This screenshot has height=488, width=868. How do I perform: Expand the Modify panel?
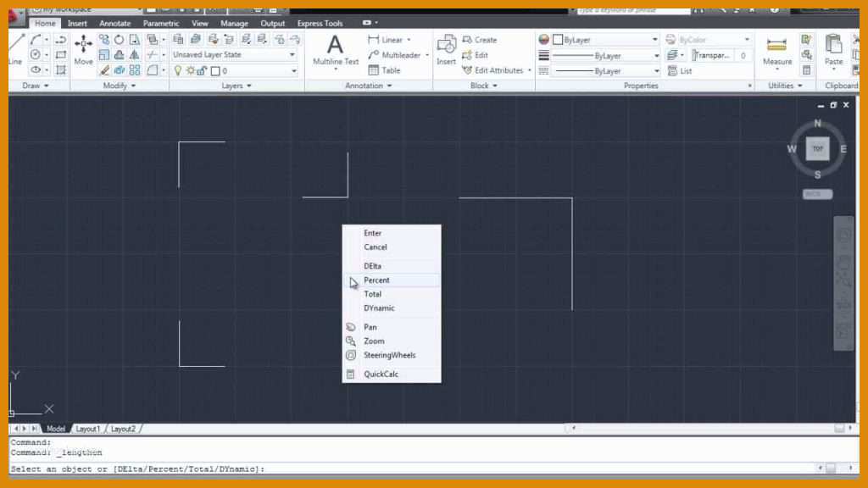(x=119, y=86)
